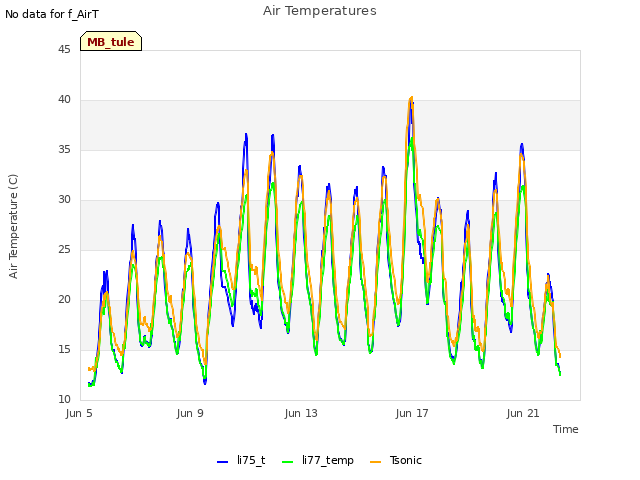Image resolution: width=640 pixels, height=480 pixels.
Task: Click the Air Temperature (C) axis title
Action: point(13,227)
